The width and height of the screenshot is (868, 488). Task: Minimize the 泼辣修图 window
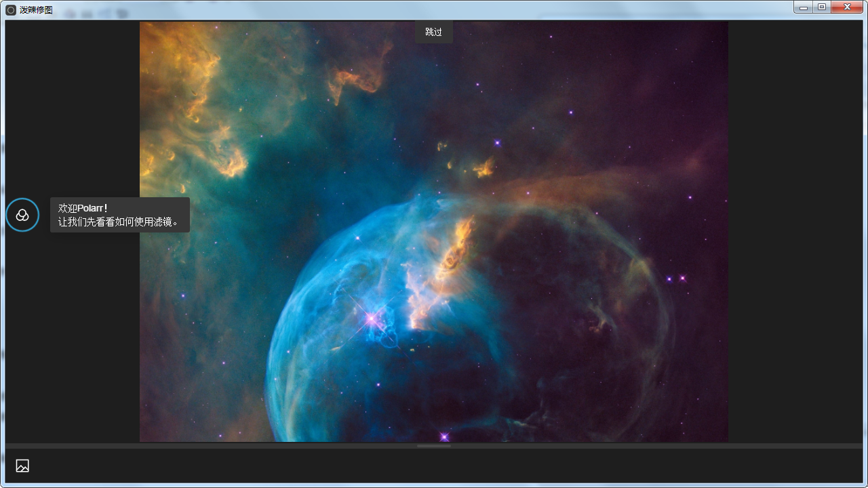[x=804, y=7]
